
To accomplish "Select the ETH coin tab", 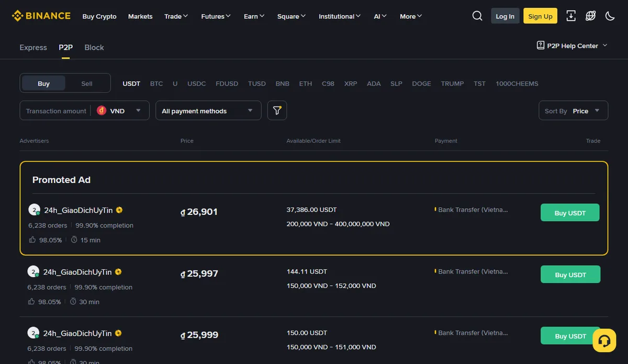I will [x=306, y=83].
